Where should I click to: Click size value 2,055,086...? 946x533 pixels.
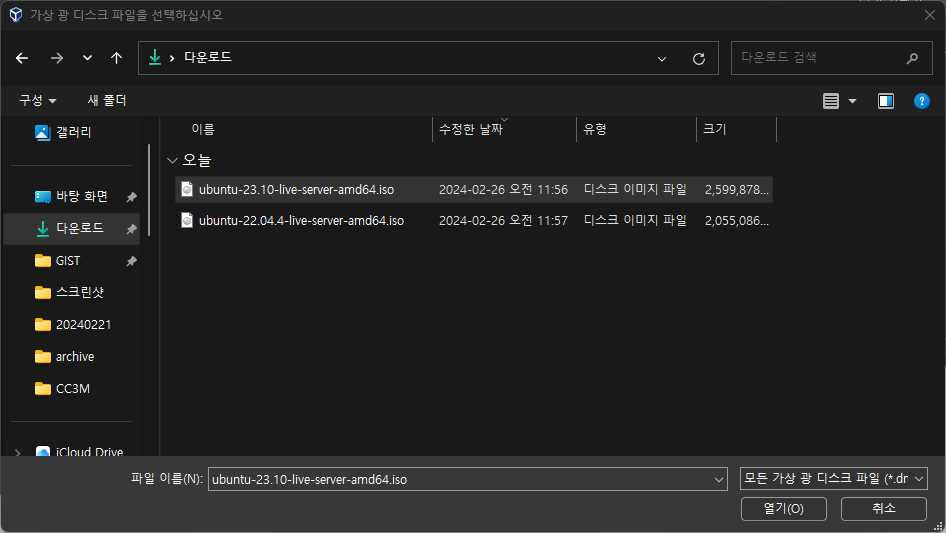tap(737, 221)
